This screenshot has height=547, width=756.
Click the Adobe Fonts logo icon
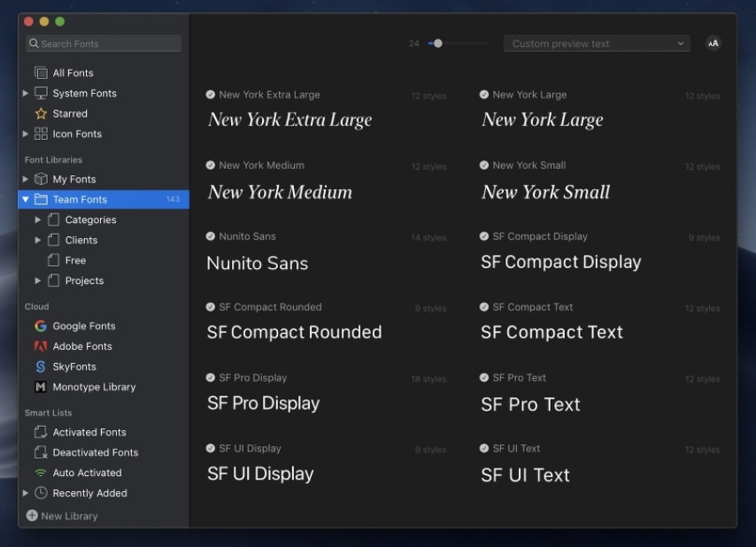(41, 346)
